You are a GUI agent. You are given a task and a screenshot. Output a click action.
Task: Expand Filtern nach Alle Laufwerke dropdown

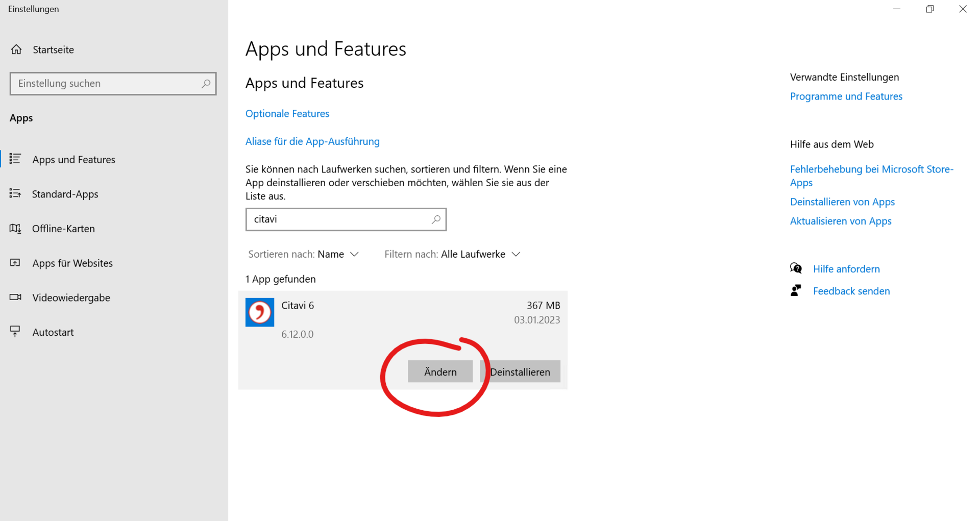coord(480,254)
